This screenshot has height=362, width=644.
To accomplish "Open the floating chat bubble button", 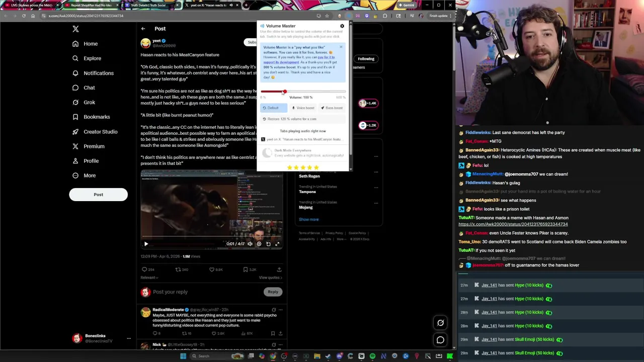I will (440, 340).
